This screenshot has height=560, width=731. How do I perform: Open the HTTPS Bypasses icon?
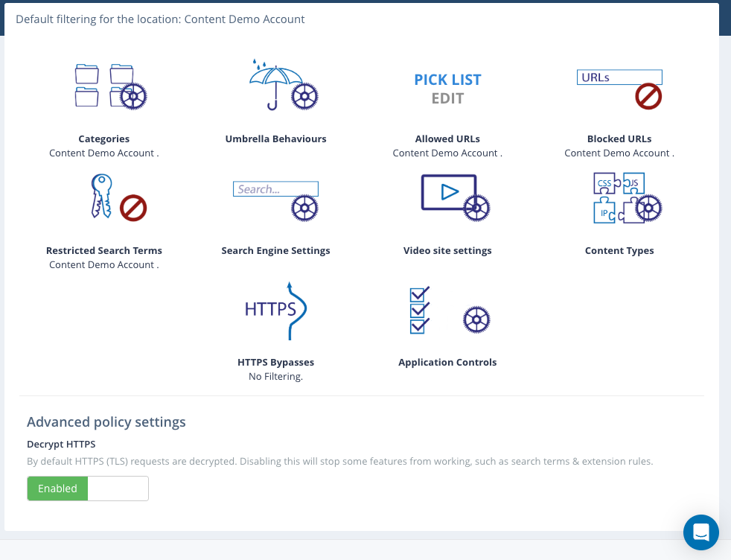[276, 310]
